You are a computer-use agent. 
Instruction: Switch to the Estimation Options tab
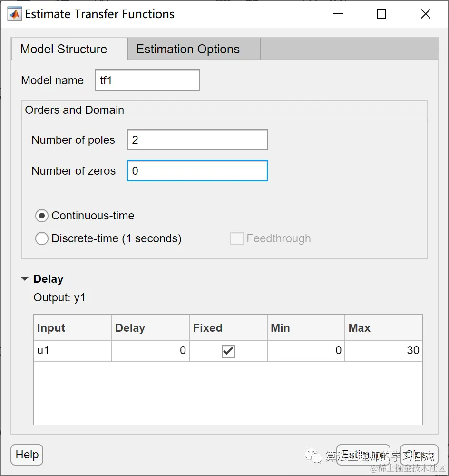[x=194, y=49]
